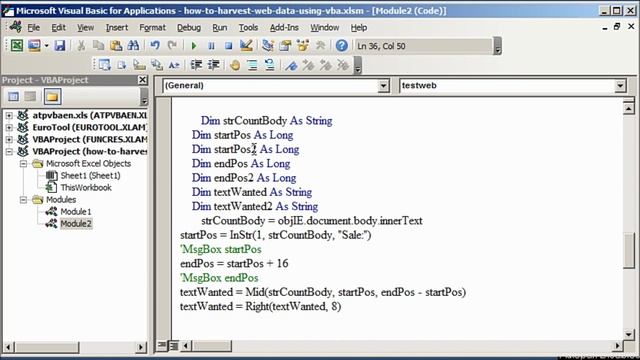The image size is (640, 360).
Task: Open the (General) object dropdown
Action: (383, 86)
